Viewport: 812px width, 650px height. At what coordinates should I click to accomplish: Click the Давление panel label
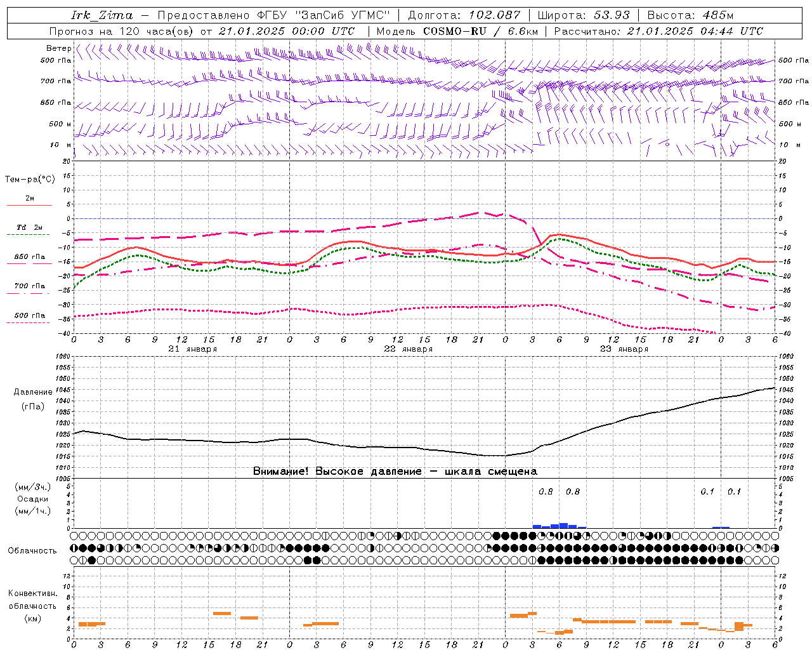(33, 392)
